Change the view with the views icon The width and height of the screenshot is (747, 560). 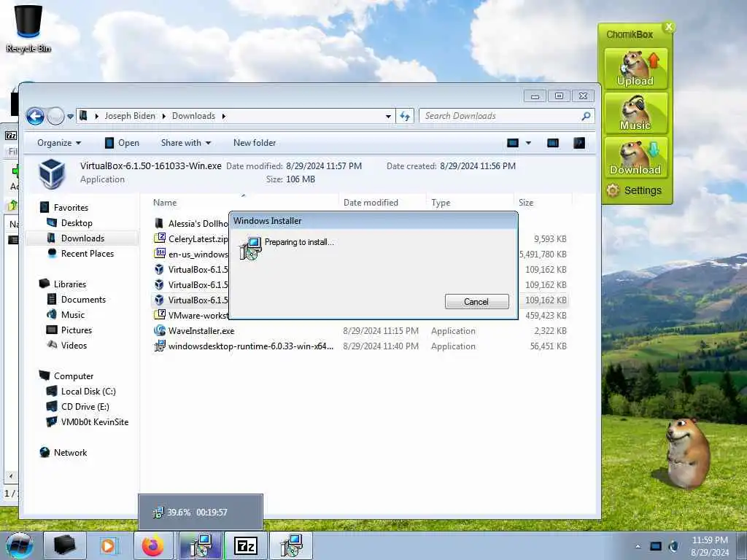point(513,143)
